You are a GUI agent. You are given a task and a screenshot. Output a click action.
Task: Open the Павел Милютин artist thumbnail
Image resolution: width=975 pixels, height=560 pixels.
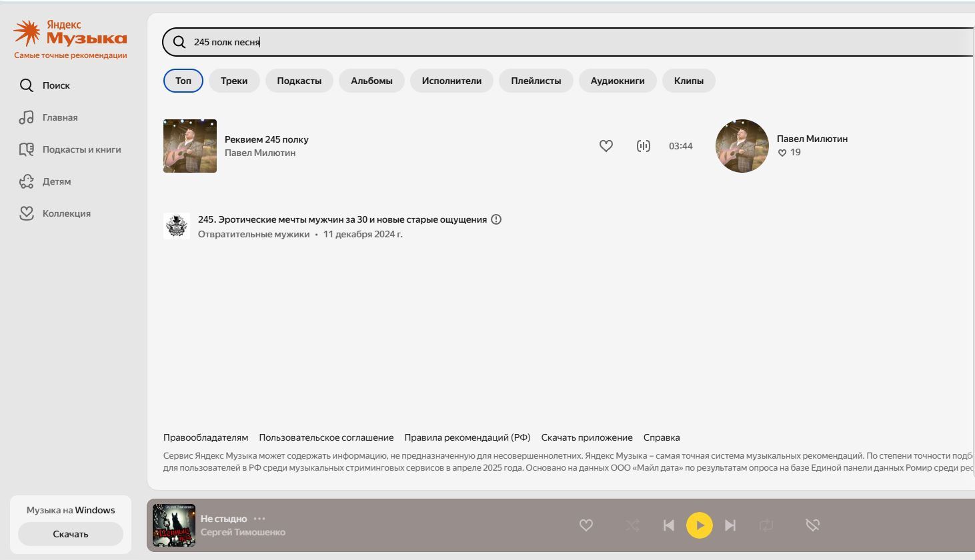(742, 146)
